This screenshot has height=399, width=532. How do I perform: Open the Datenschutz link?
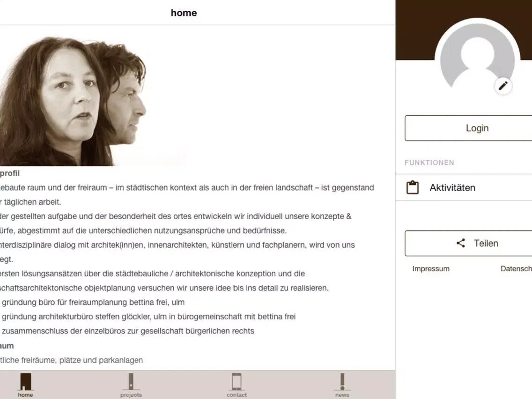click(x=516, y=269)
